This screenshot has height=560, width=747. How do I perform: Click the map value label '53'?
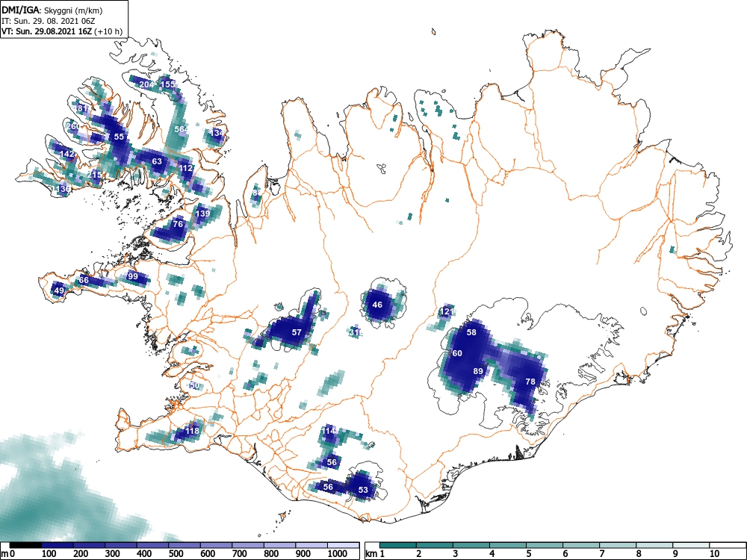(x=363, y=490)
